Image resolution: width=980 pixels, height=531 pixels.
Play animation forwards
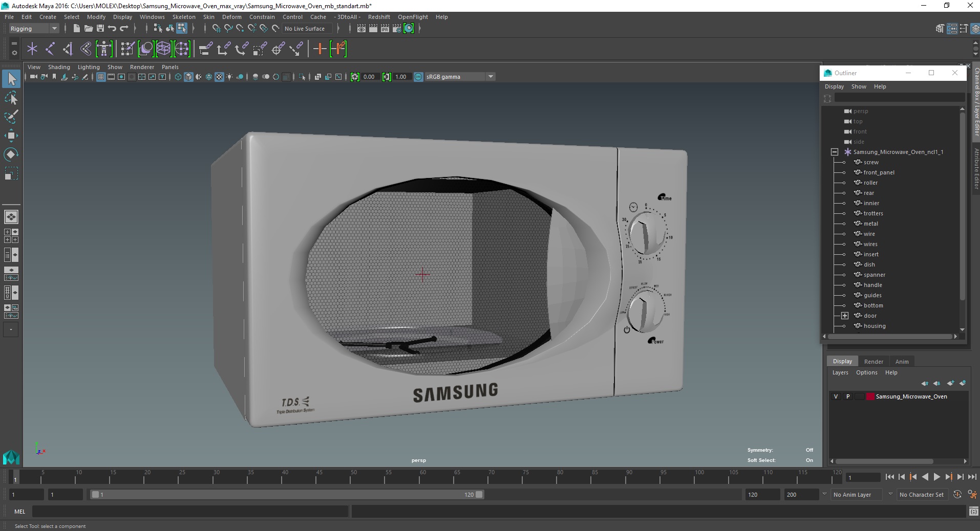(x=936, y=477)
